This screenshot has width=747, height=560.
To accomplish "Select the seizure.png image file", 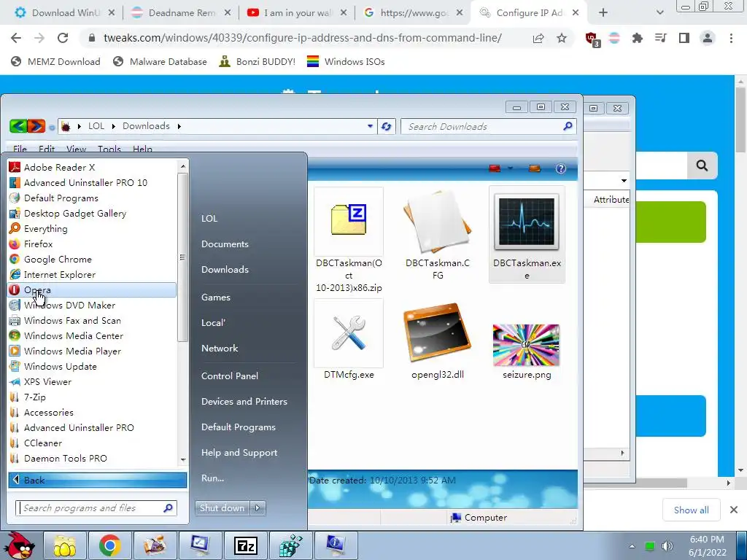I will coord(527,351).
